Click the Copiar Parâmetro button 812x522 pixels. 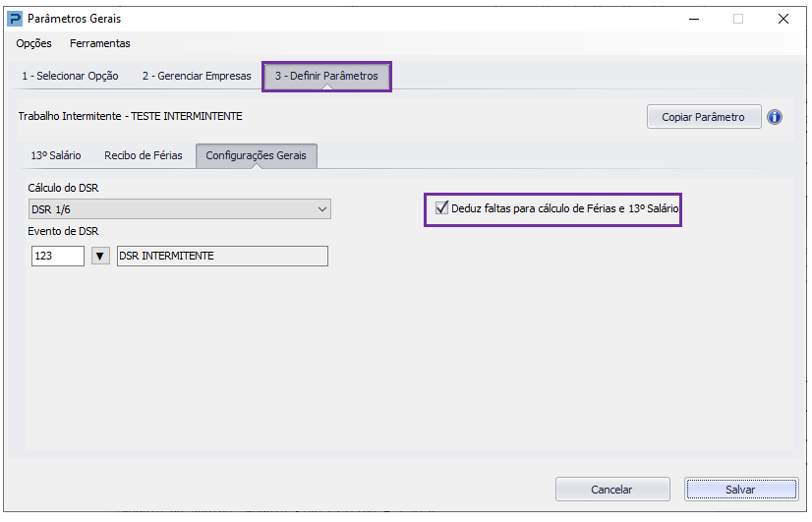point(704,117)
